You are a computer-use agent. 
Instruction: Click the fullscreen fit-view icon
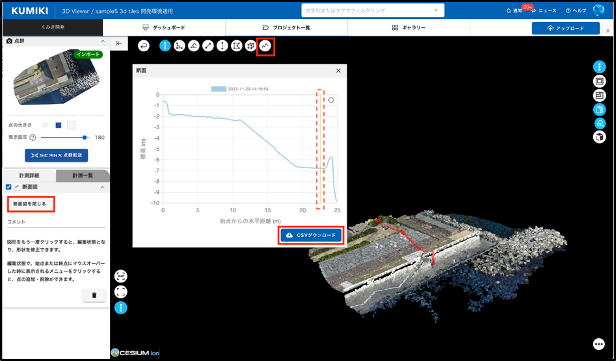pos(121,292)
